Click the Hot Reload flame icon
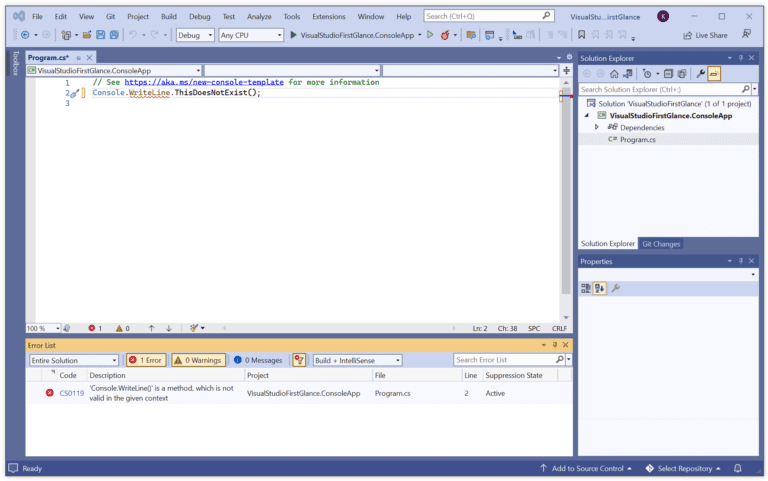 point(445,35)
